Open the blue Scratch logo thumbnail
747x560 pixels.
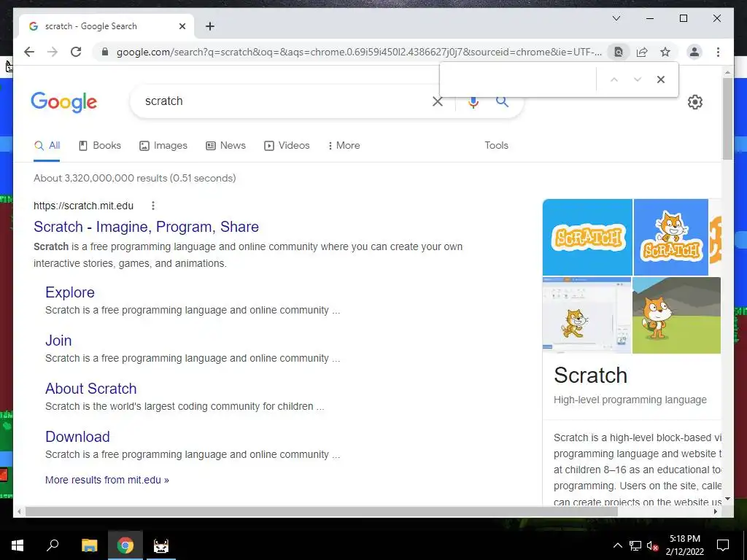pos(587,237)
